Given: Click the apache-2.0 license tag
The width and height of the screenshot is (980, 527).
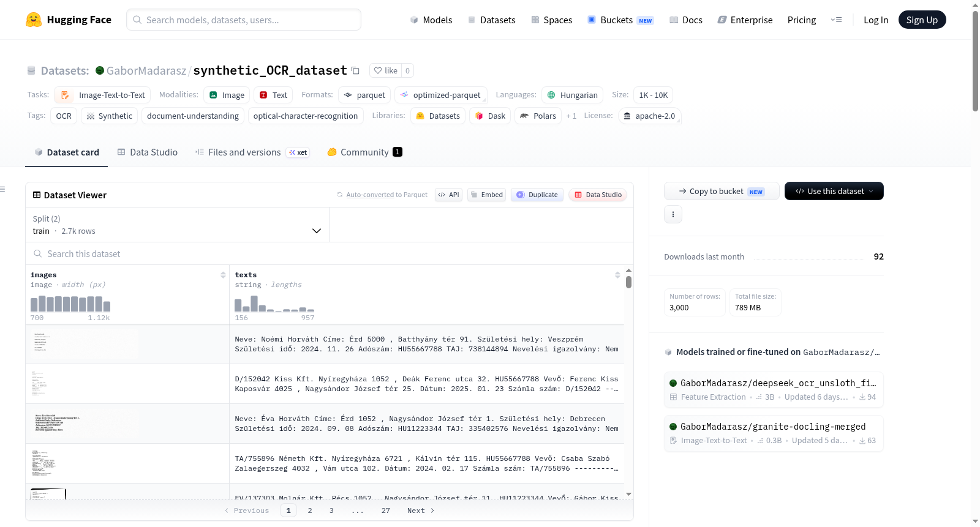Looking at the screenshot, I should click(x=650, y=116).
